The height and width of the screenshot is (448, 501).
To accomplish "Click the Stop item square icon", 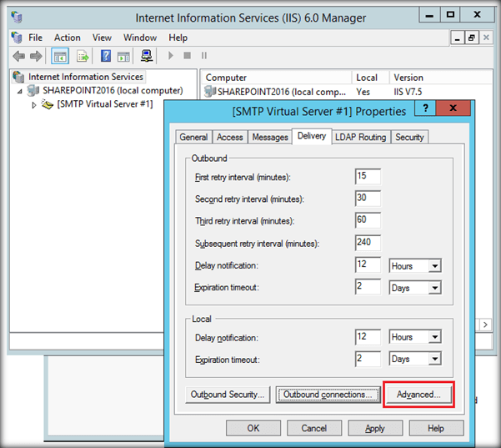I will point(188,56).
